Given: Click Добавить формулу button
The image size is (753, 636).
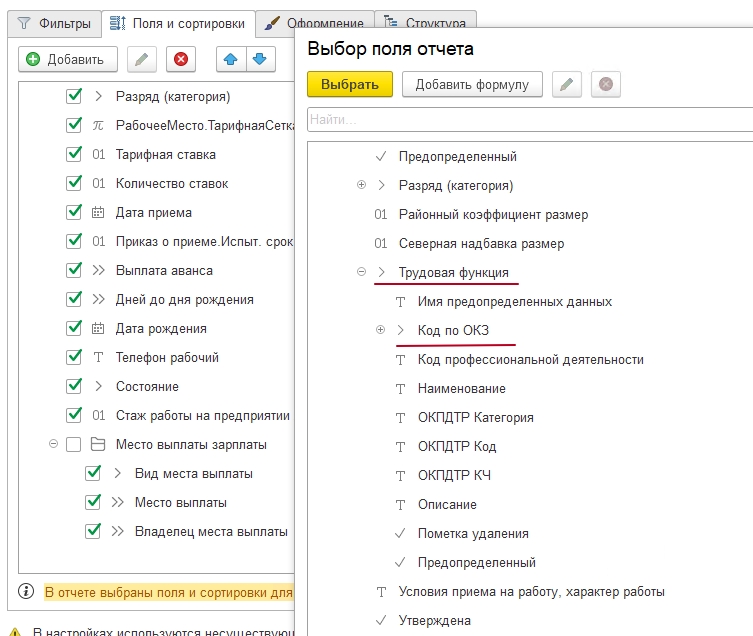Looking at the screenshot, I should (472, 84).
